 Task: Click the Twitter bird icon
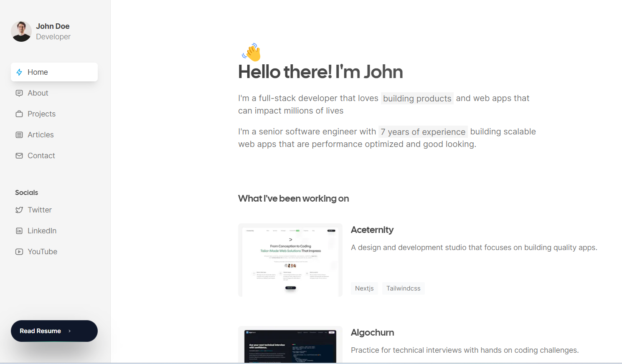(x=19, y=210)
